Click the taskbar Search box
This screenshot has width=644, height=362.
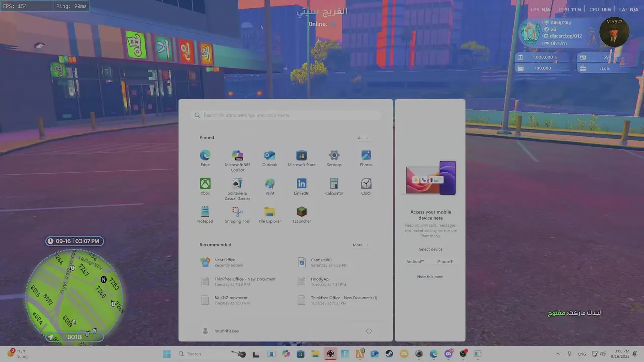[211, 354]
